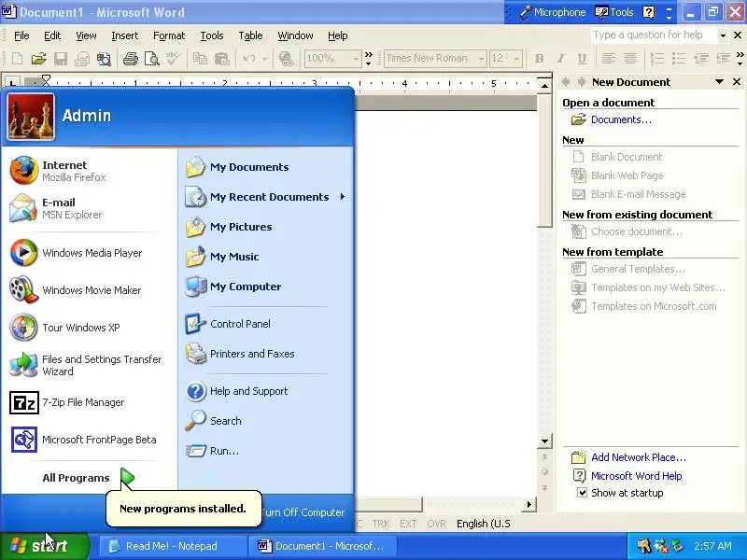Open the Format menu
Screen dimensions: 747x560
pos(169,35)
